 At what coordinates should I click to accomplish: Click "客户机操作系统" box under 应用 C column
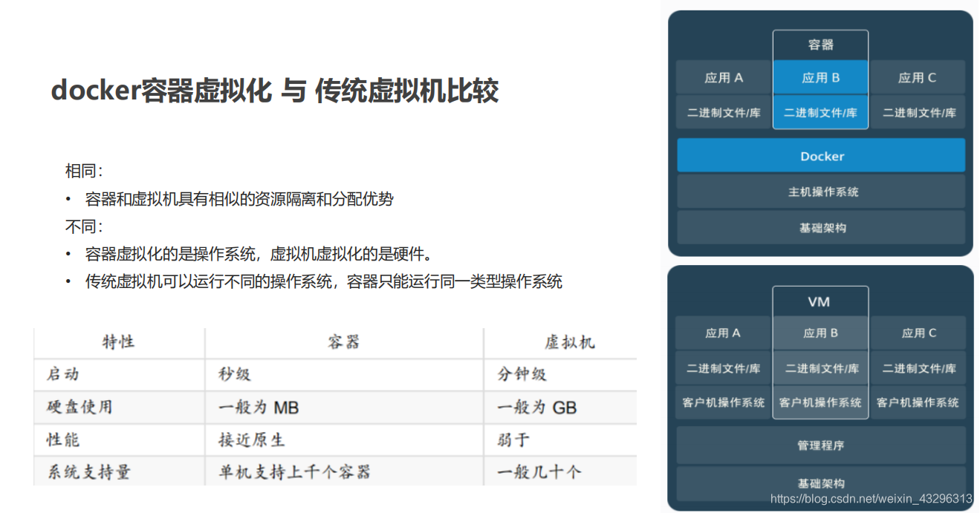[917, 402]
